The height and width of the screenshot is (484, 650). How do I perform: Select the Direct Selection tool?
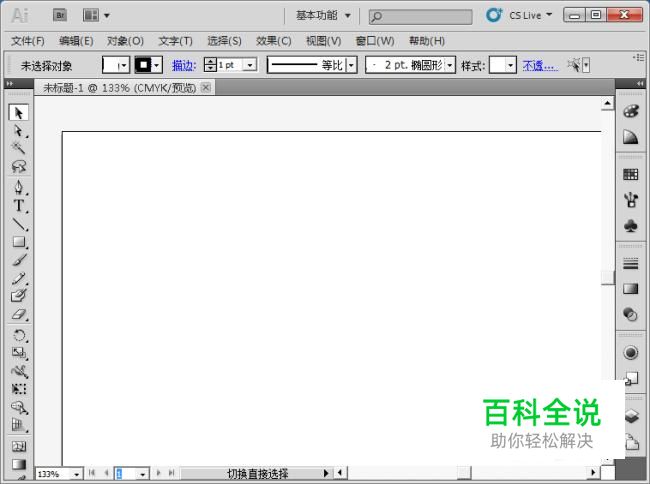(19, 131)
